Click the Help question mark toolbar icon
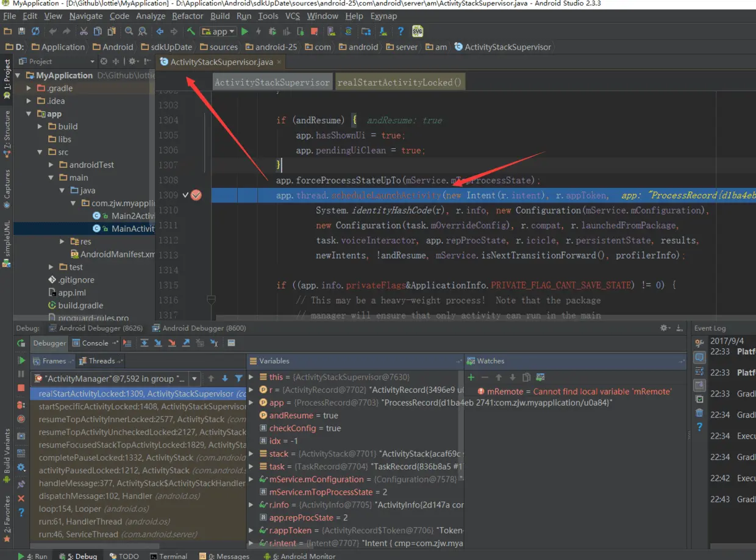This screenshot has height=560, width=756. pos(401,32)
